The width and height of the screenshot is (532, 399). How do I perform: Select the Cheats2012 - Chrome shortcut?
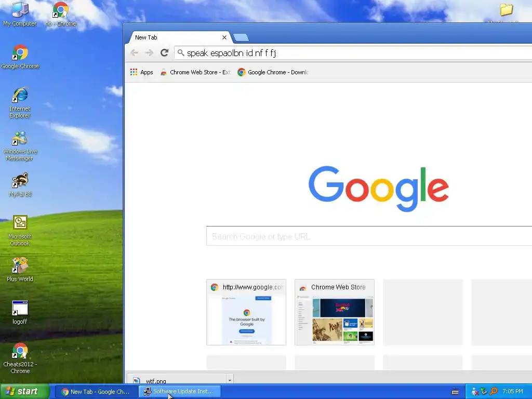(20, 358)
